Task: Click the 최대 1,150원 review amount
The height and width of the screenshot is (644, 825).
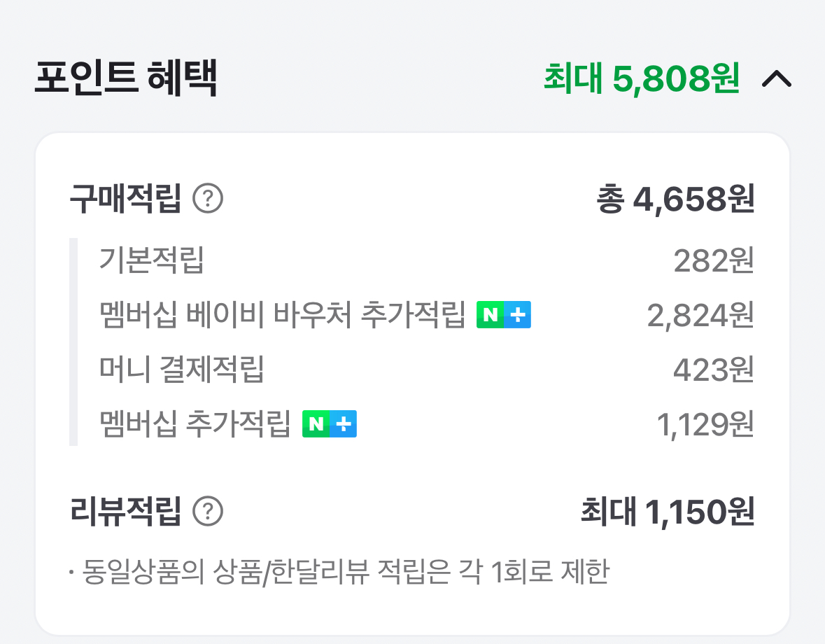Action: pos(667,512)
